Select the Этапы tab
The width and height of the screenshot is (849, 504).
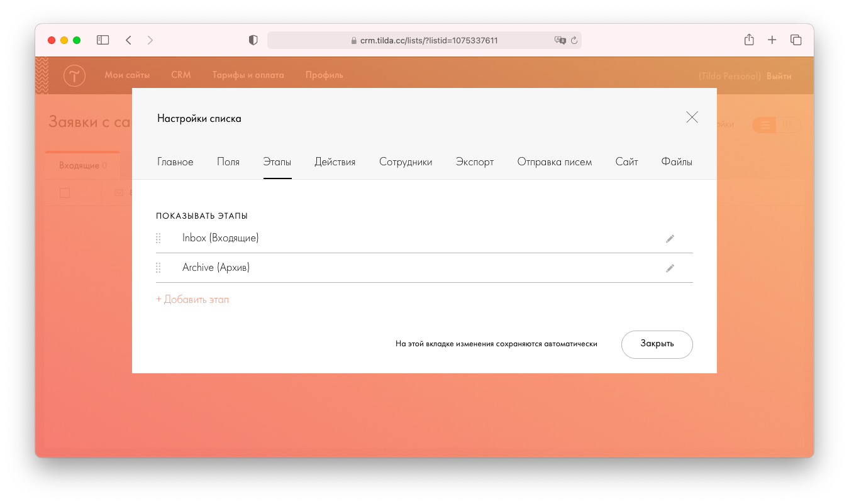click(277, 162)
